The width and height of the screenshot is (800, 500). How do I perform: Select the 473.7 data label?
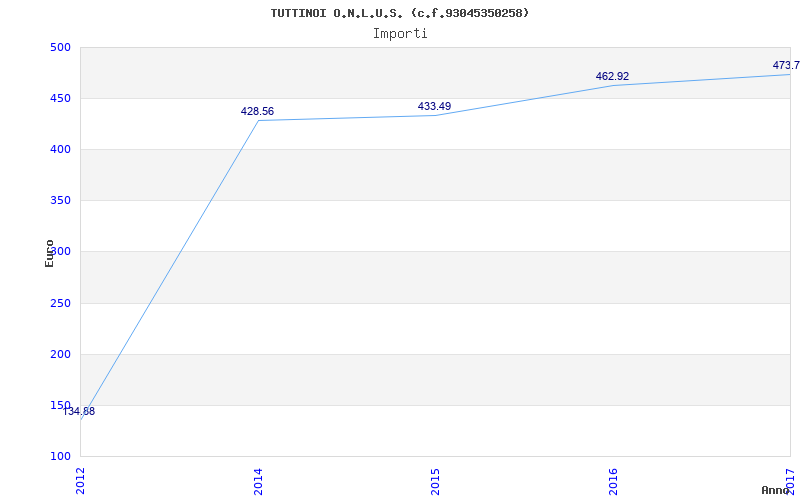pyautogui.click(x=785, y=66)
